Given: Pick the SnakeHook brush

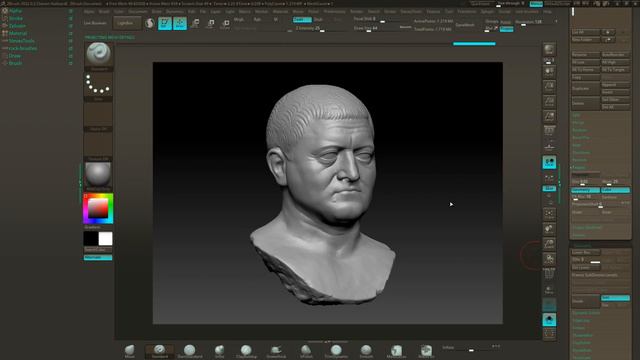Looking at the screenshot, I should [276, 351].
